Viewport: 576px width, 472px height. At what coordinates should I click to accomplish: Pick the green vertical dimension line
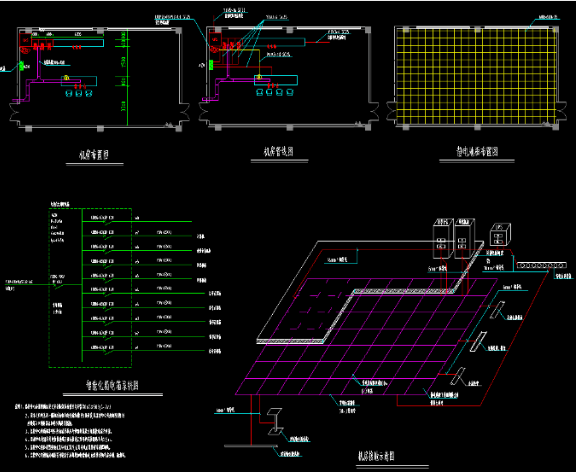tap(127, 77)
